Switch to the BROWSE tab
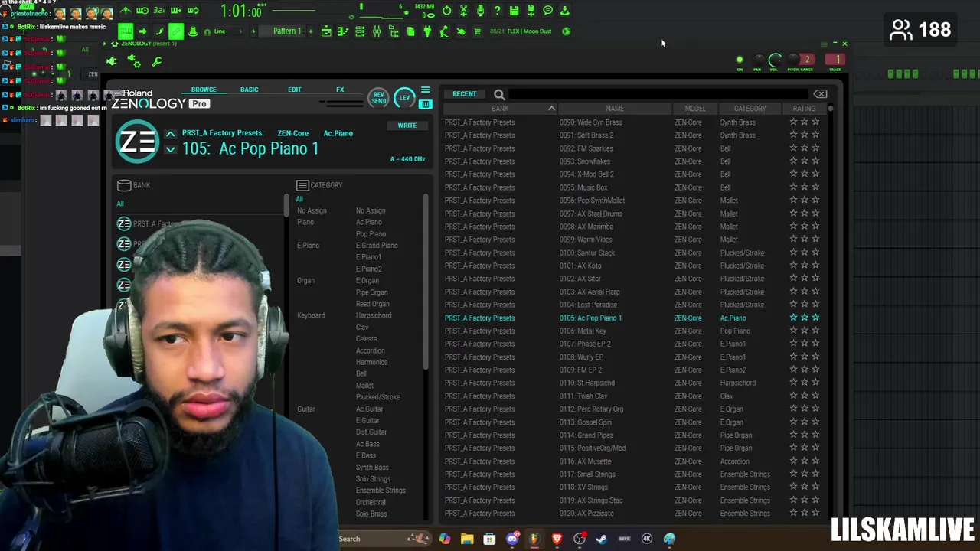Screen dimensions: 980x551 coord(204,90)
